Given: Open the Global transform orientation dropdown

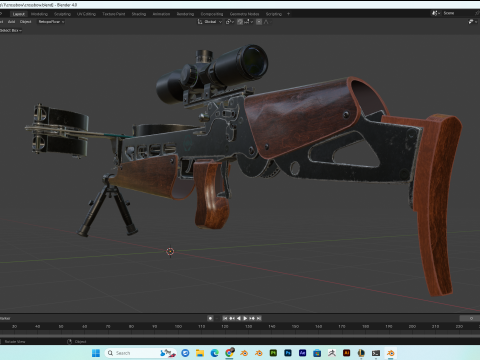Looking at the screenshot, I should [210, 22].
